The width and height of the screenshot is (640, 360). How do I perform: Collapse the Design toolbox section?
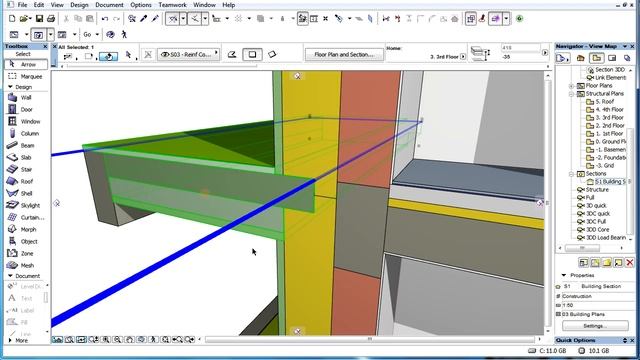[10, 87]
